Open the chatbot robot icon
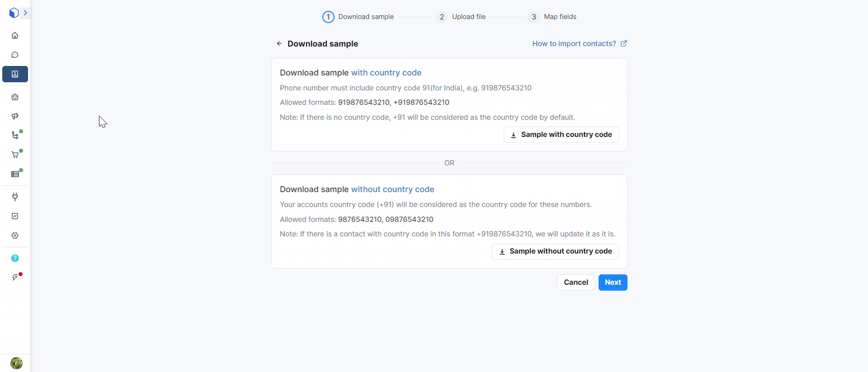Image resolution: width=868 pixels, height=372 pixels. (15, 97)
